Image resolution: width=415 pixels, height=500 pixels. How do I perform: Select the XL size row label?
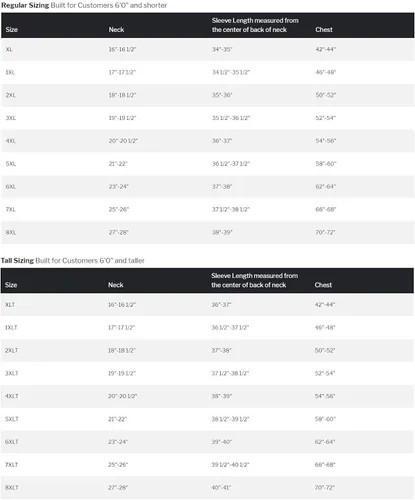pos(9,49)
